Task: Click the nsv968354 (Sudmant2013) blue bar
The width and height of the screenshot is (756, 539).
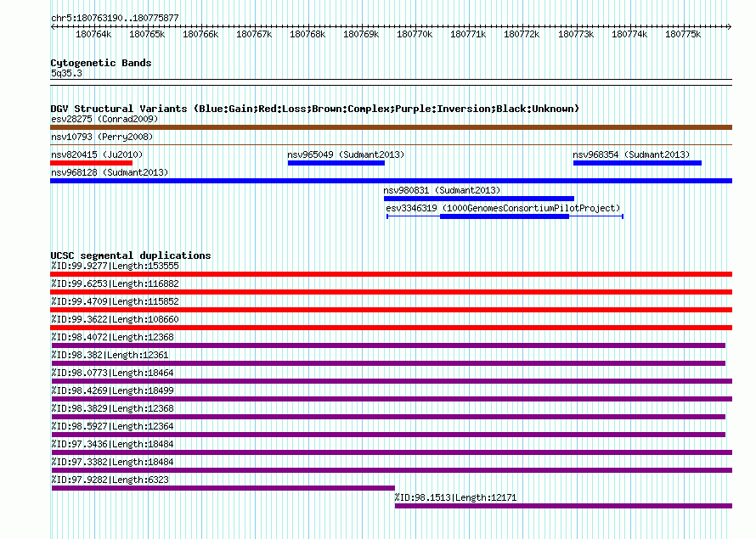Action: point(637,163)
